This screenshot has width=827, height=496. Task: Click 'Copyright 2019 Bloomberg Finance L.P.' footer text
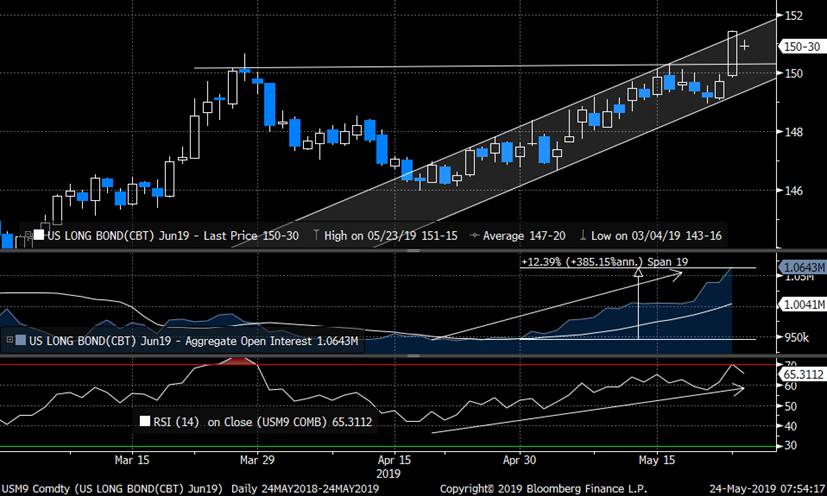pos(543,489)
